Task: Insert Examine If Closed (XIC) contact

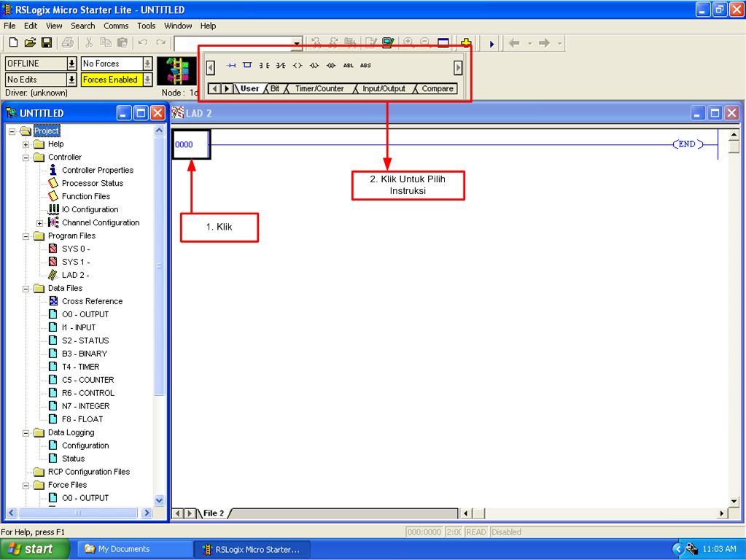Action: [x=264, y=66]
